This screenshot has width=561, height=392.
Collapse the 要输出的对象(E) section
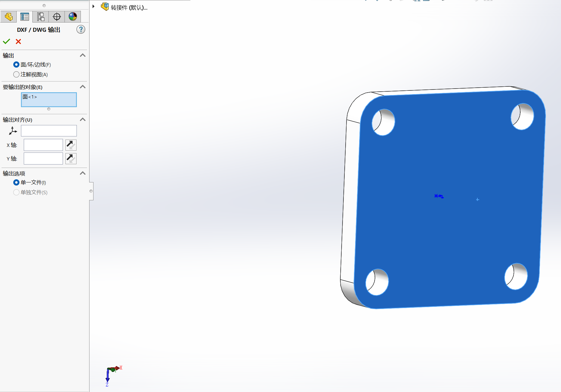point(83,87)
